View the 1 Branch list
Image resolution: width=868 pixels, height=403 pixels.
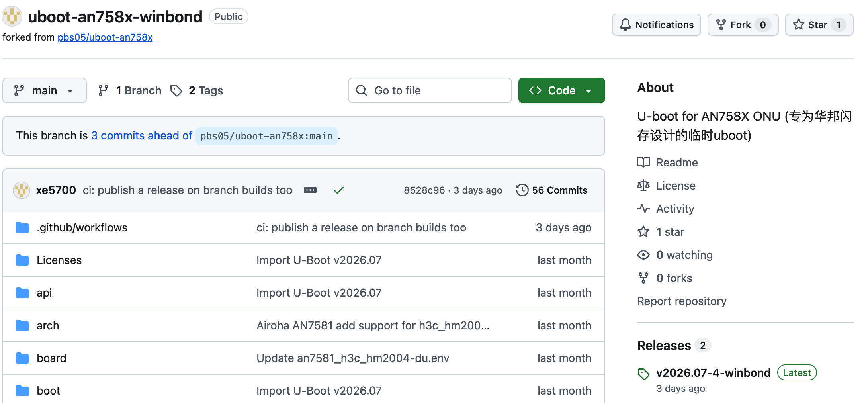coord(130,90)
